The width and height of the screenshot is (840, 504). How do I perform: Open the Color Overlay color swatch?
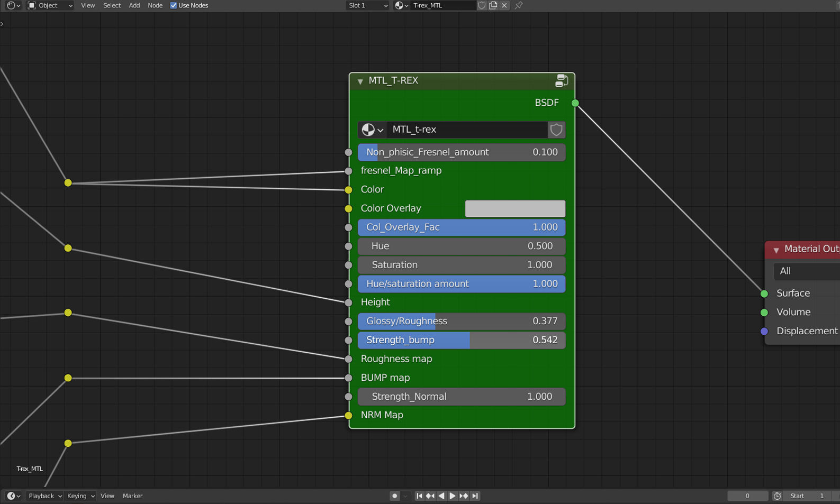click(515, 208)
